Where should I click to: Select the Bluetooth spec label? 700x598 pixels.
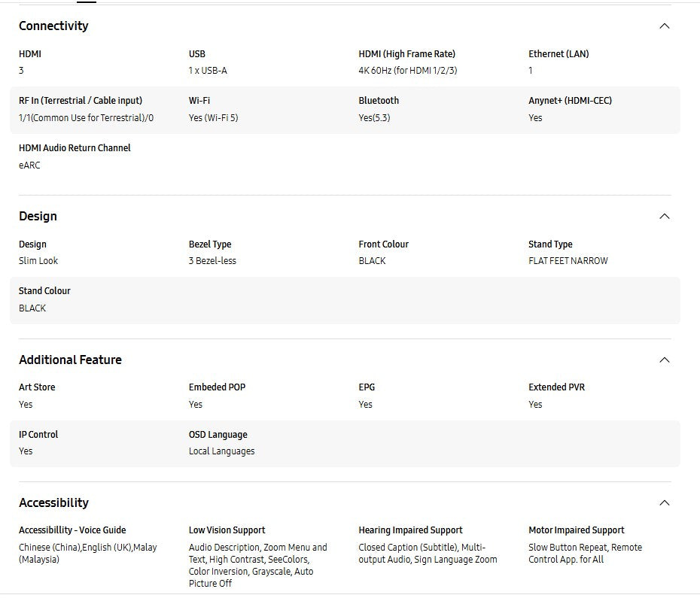379,101
